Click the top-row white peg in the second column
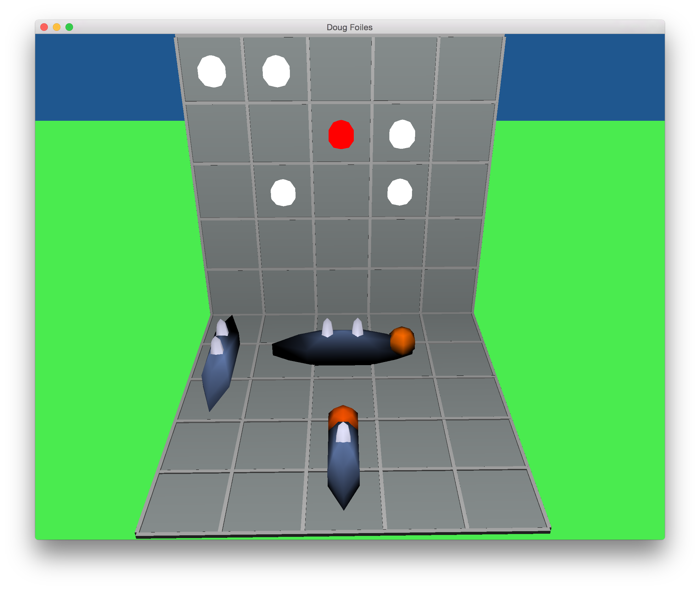700x590 pixels. click(x=276, y=71)
